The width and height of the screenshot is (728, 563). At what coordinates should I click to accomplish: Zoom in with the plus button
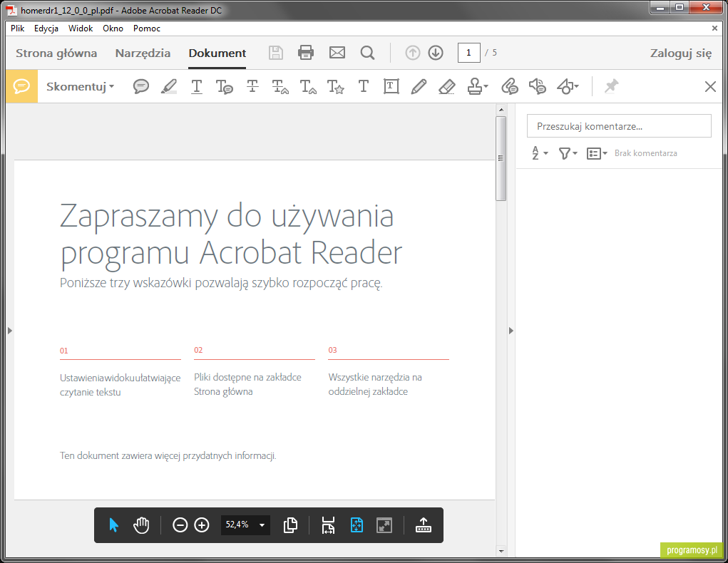click(x=202, y=525)
